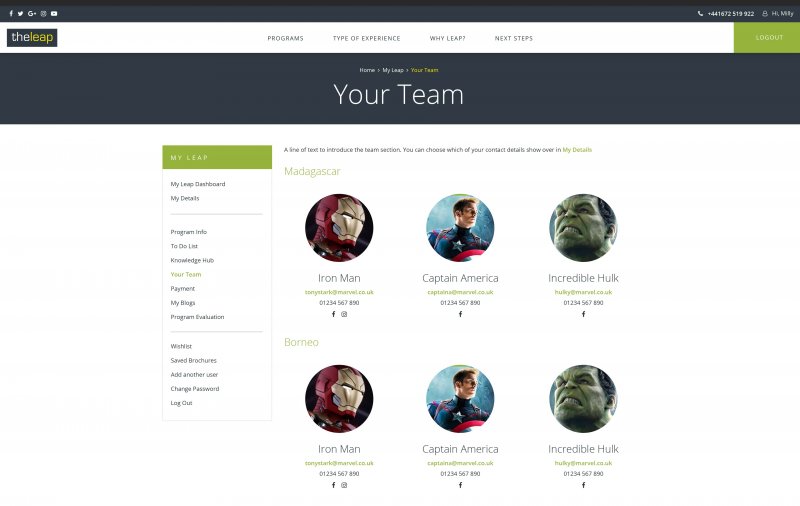The width and height of the screenshot is (800, 506).
Task: Go to Knowledge Hub in the sidebar
Action: pyautogui.click(x=192, y=260)
